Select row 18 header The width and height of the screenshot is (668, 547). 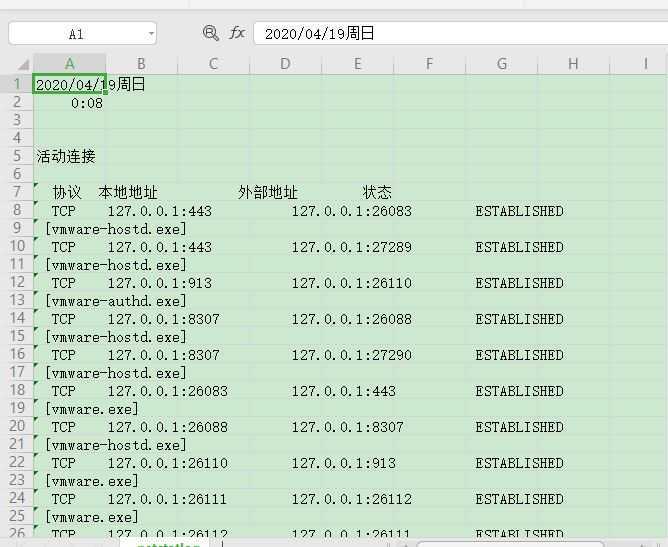click(x=17, y=390)
